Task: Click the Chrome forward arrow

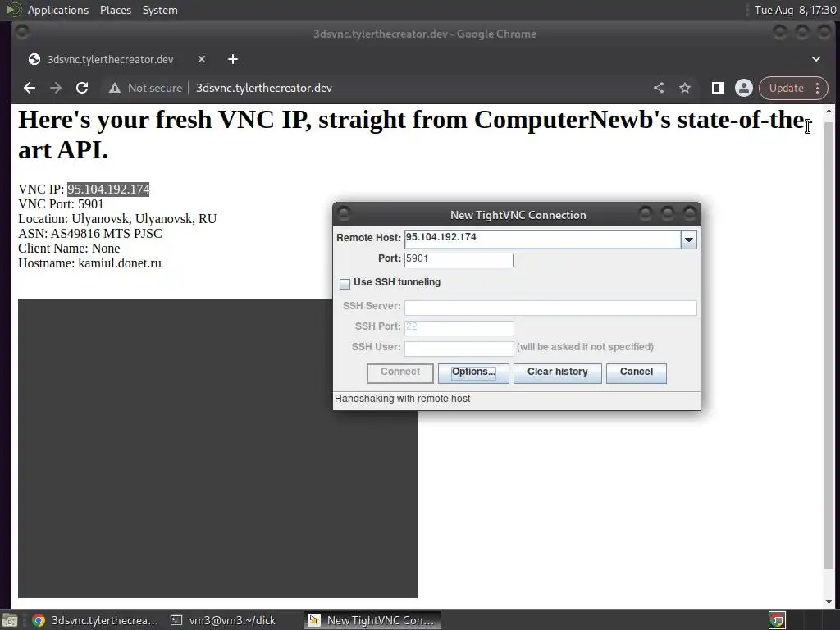Action: (x=56, y=88)
